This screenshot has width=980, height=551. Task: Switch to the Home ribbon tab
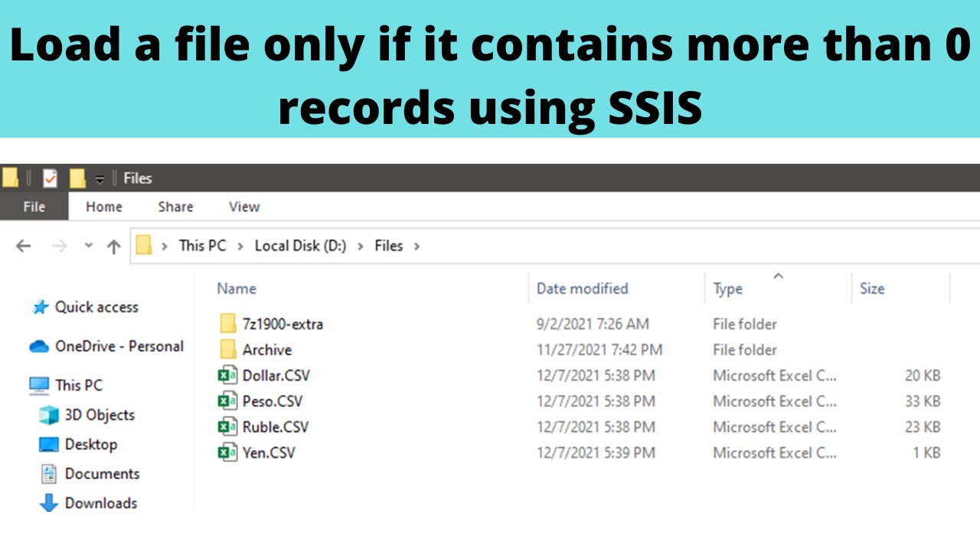click(x=103, y=207)
